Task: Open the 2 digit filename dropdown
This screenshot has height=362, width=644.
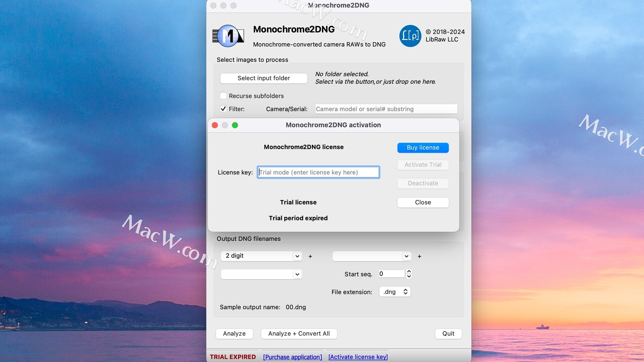Action: [261, 256]
